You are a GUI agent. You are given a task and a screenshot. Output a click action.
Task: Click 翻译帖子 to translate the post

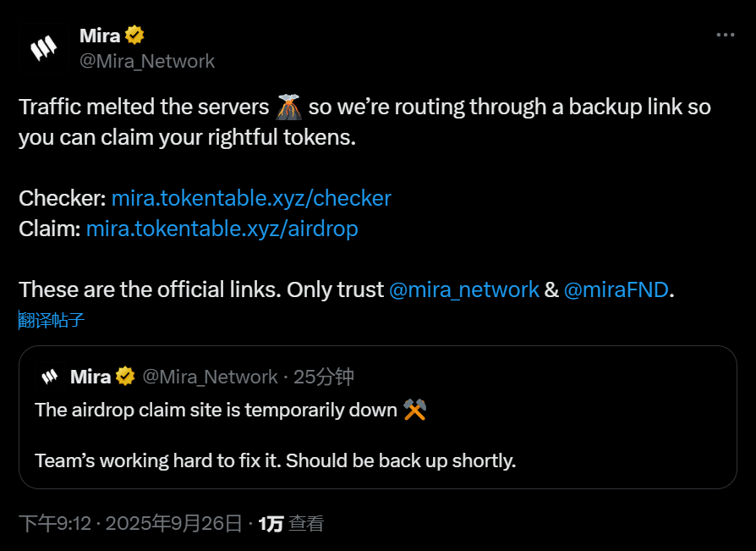(x=52, y=320)
